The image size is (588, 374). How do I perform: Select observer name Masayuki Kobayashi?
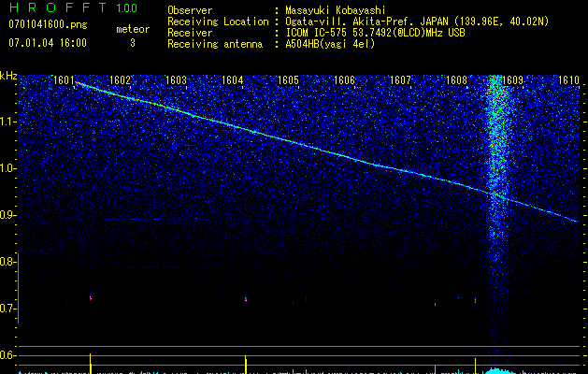(x=336, y=10)
